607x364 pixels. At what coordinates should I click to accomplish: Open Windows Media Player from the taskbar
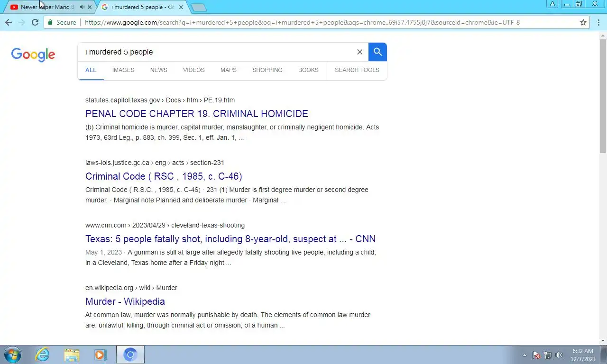(101, 355)
